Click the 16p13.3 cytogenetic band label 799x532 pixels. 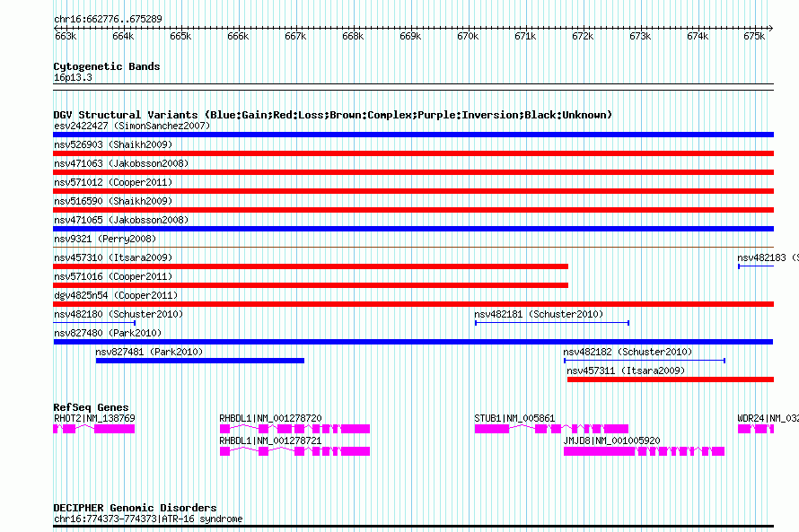73,77
